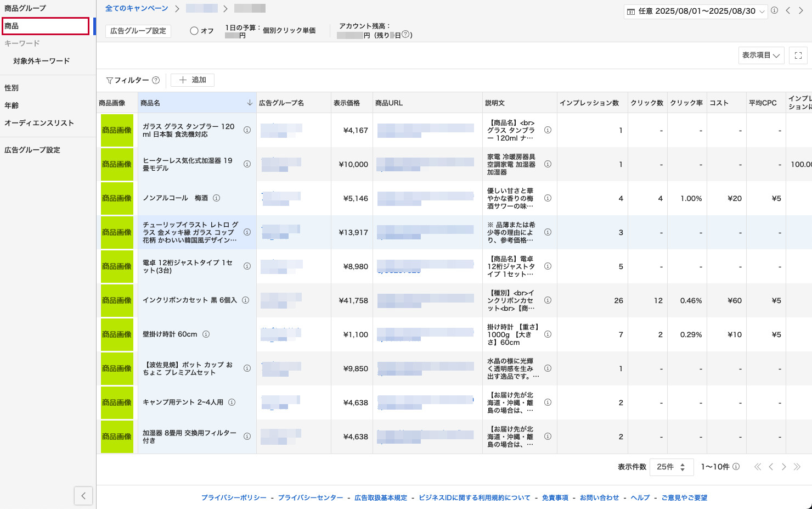Open プライバシーポリシー footer link

(234, 497)
